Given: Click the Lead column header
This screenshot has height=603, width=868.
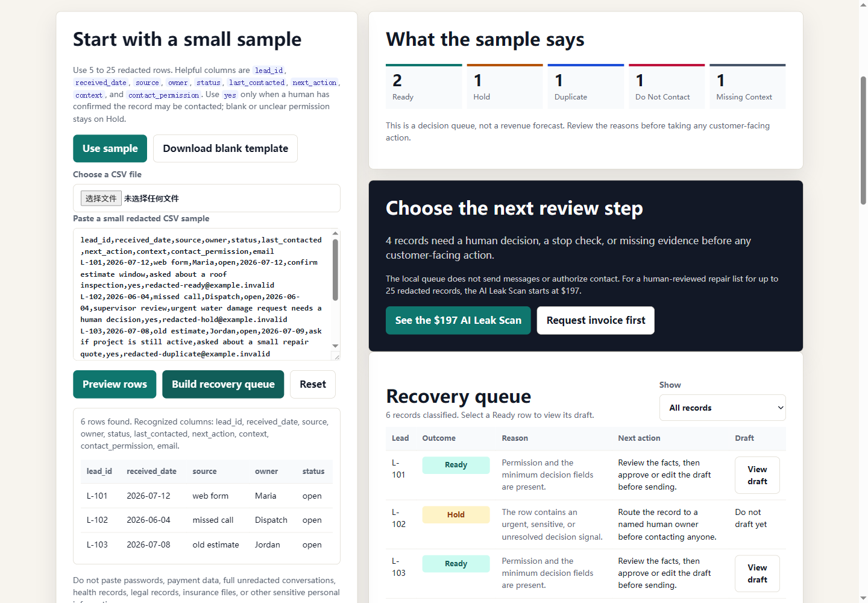Looking at the screenshot, I should tap(400, 438).
